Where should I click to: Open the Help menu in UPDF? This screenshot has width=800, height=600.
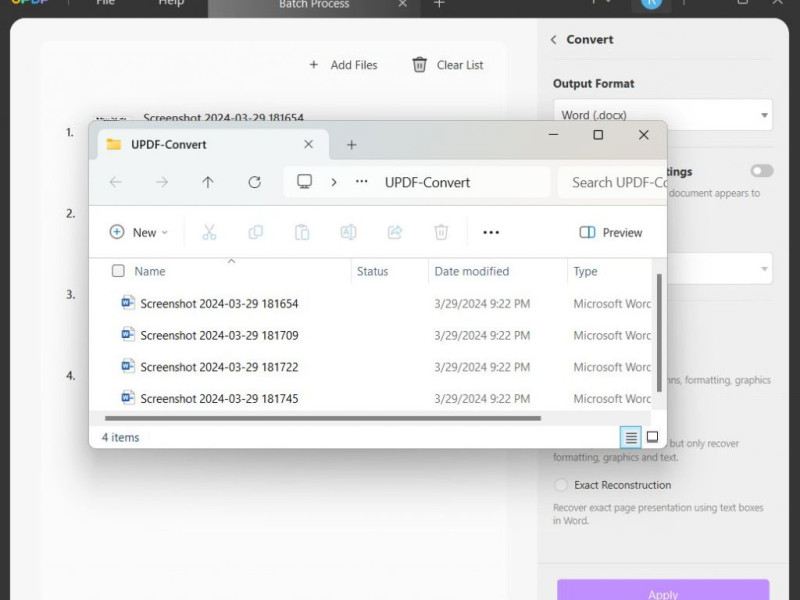pos(171,3)
